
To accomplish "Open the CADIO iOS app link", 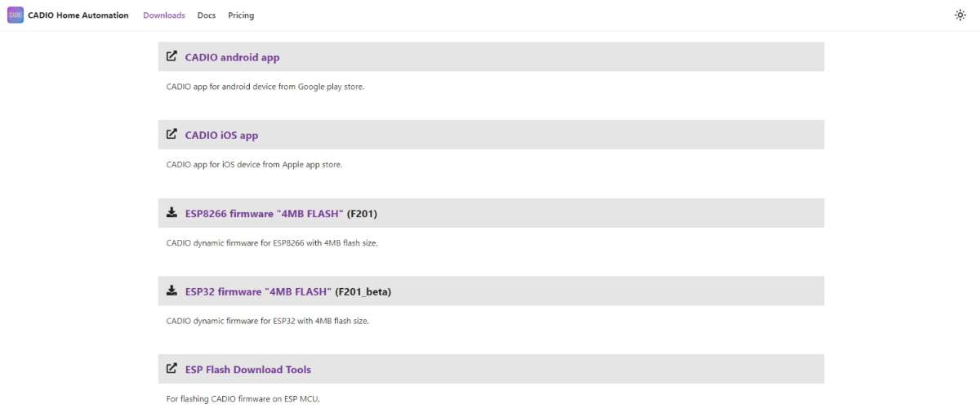I will click(221, 135).
